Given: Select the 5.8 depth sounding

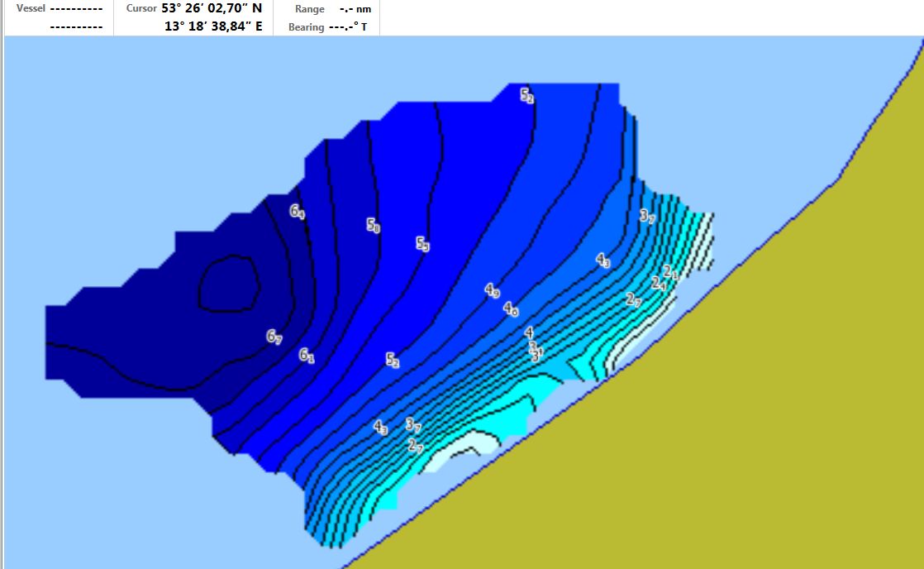Looking at the screenshot, I should 374,224.
